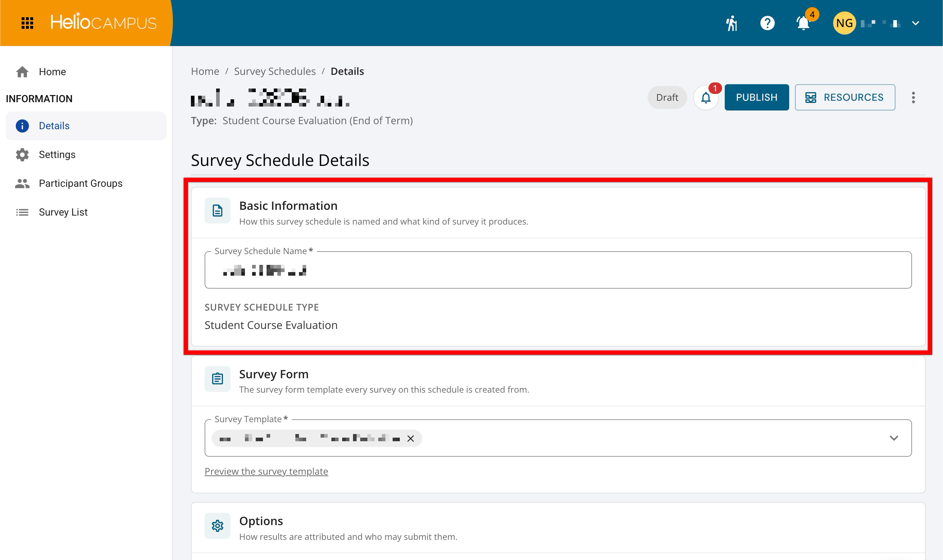Expand the Survey Template dropdown arrow
This screenshot has height=560, width=943.
(x=894, y=438)
